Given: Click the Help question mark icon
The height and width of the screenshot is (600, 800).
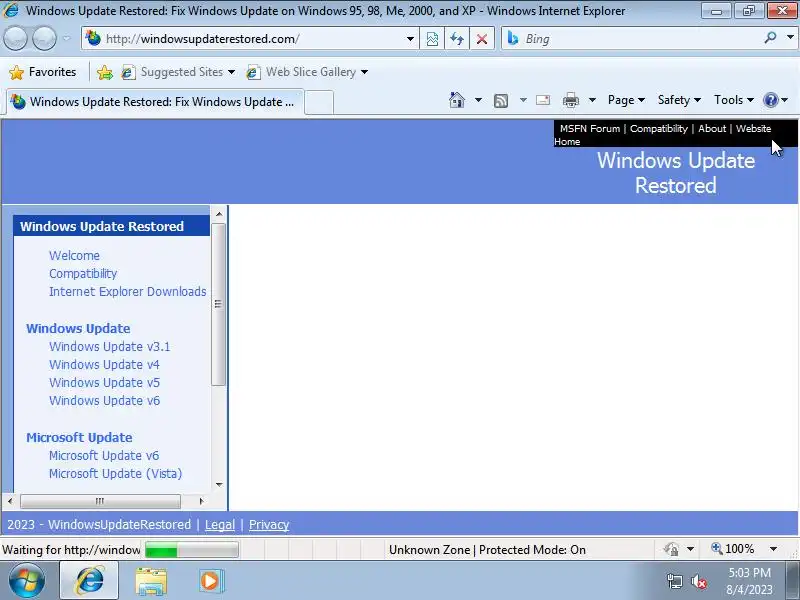Looking at the screenshot, I should tap(770, 100).
